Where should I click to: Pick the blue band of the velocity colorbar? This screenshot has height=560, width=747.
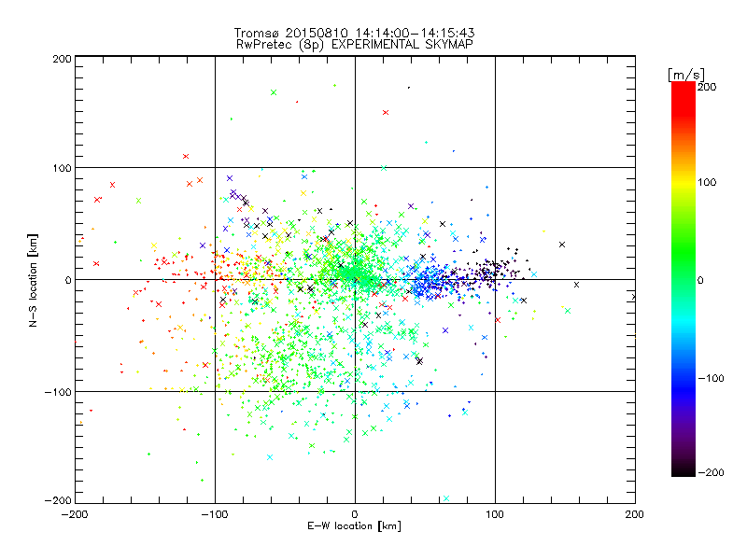pos(684,388)
